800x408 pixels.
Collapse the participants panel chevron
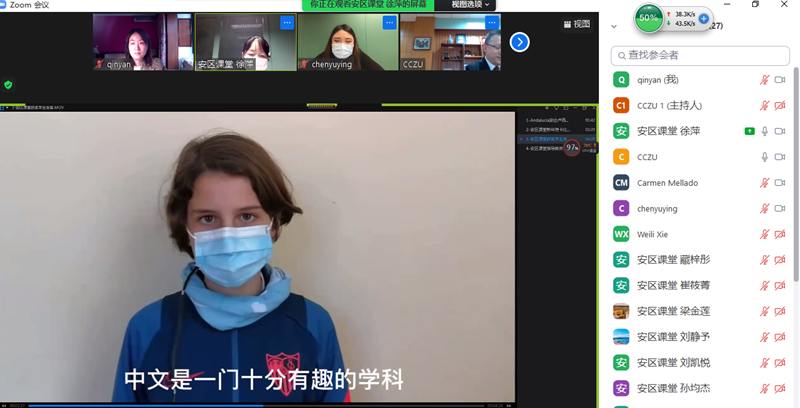click(x=614, y=27)
